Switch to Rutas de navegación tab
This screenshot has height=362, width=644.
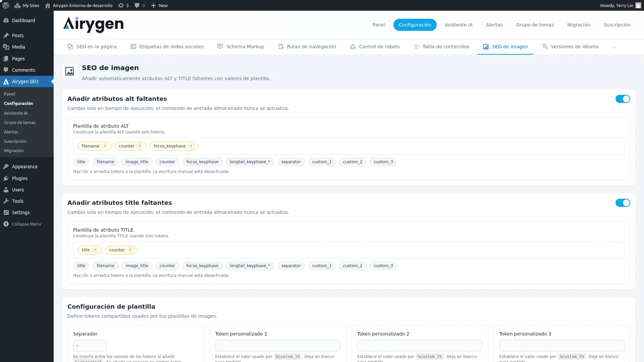coord(307,47)
